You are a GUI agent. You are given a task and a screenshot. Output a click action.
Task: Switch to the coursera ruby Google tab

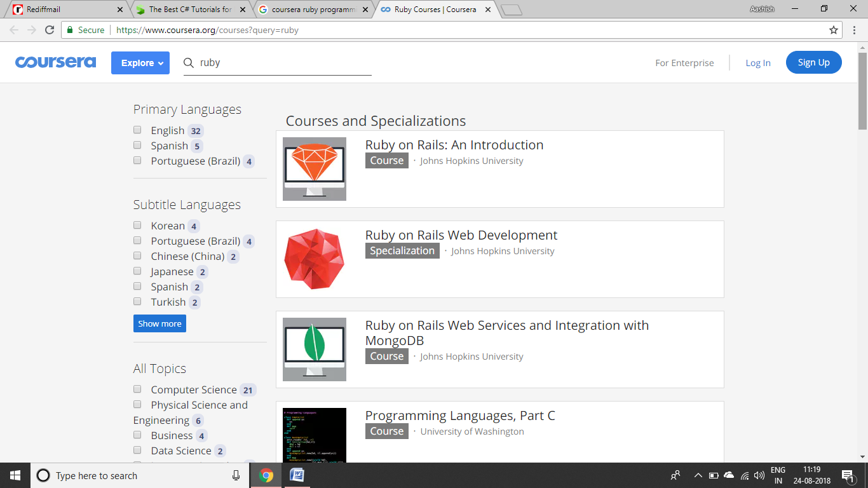[x=312, y=10]
